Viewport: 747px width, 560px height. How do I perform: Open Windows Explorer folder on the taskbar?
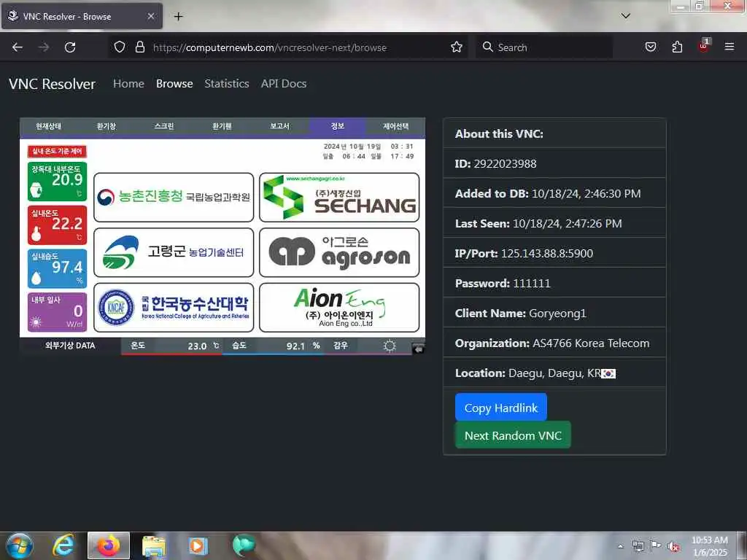(153, 545)
